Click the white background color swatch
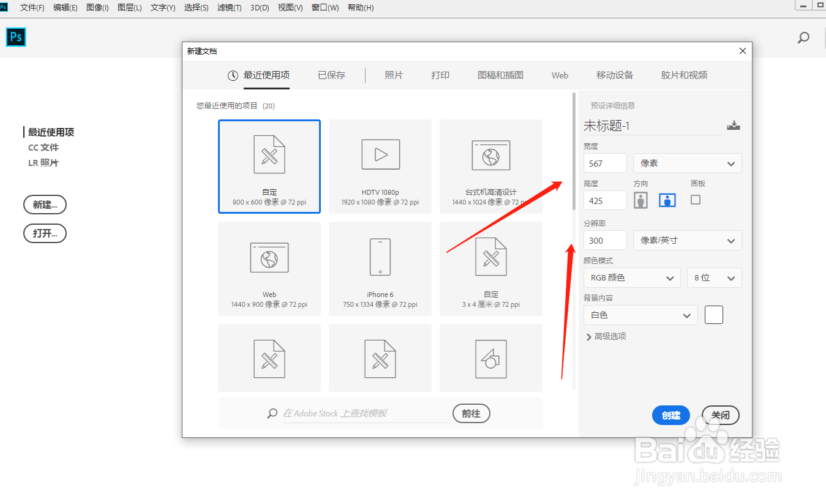This screenshot has width=826, height=504. click(x=713, y=314)
